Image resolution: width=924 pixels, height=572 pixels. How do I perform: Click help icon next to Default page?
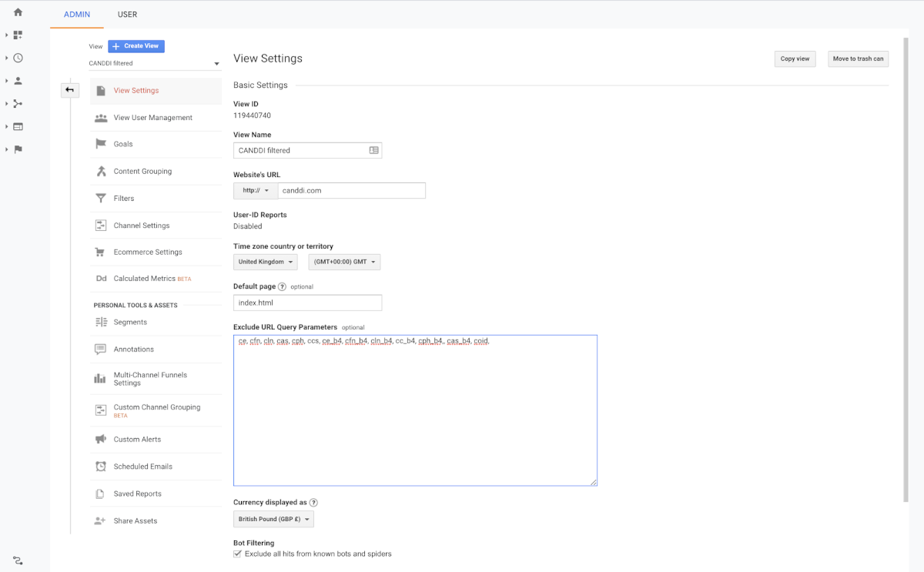coord(282,286)
